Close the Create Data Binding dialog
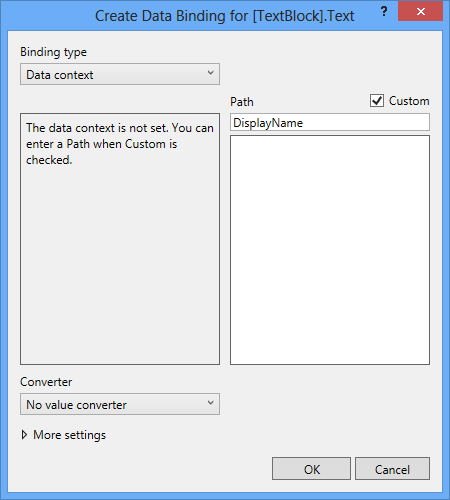Screen dimensions: 450x500 coord(420,11)
